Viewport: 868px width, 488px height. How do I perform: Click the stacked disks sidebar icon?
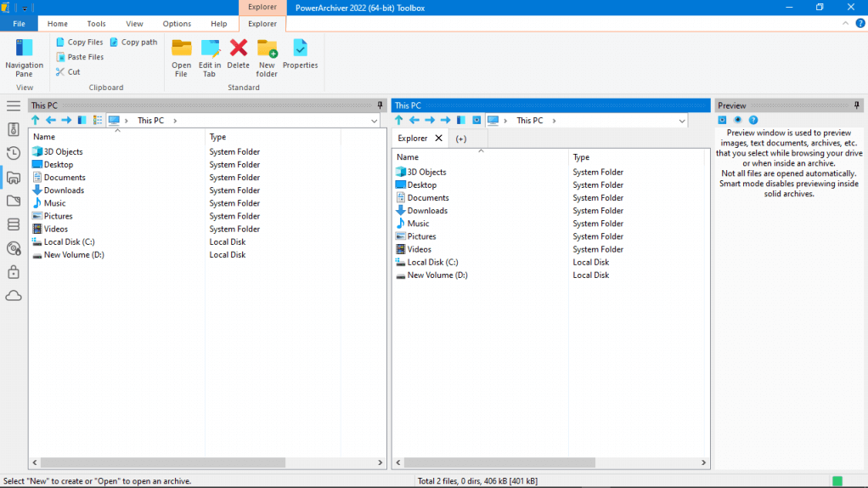pos(14,224)
